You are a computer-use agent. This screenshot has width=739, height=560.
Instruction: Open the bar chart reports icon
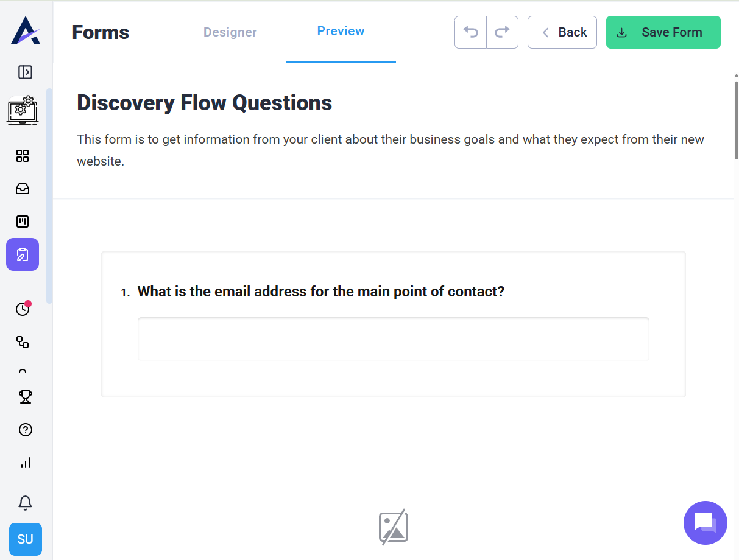[x=25, y=463]
